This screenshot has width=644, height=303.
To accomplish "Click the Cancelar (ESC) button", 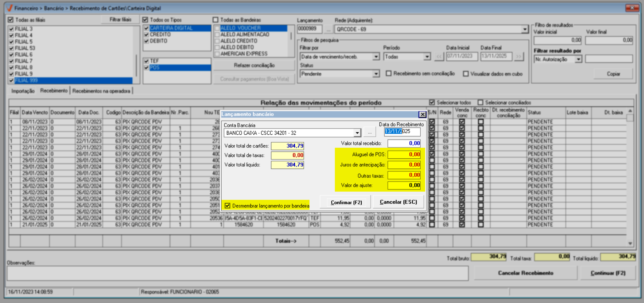I will 398,202.
